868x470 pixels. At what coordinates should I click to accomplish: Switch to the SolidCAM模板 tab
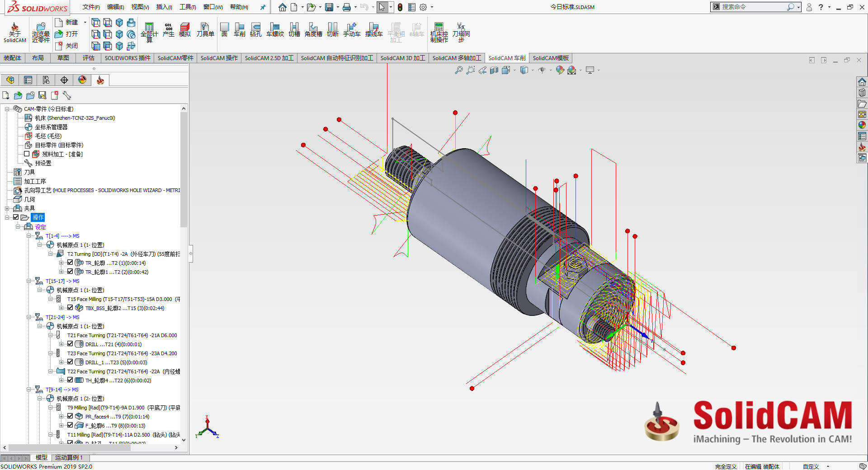click(x=551, y=58)
